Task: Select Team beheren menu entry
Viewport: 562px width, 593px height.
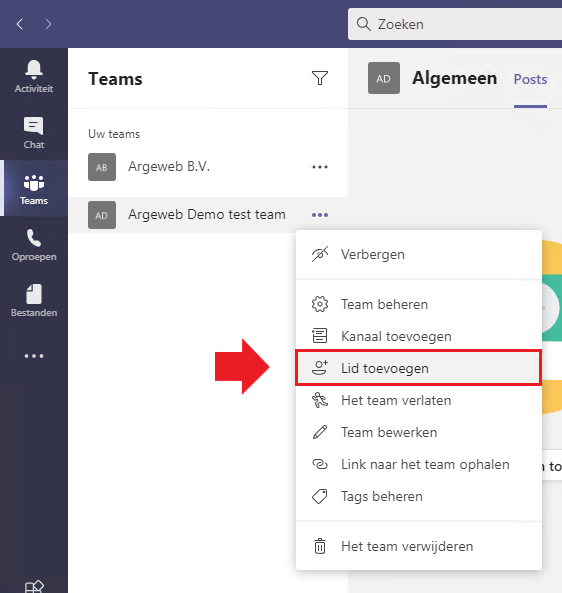Action: pos(419,304)
